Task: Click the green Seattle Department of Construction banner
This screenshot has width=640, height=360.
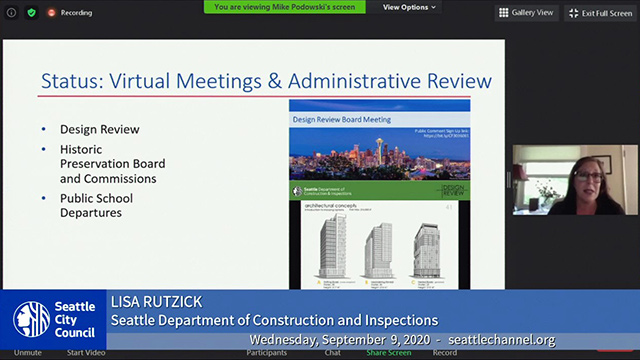Action: click(380, 191)
